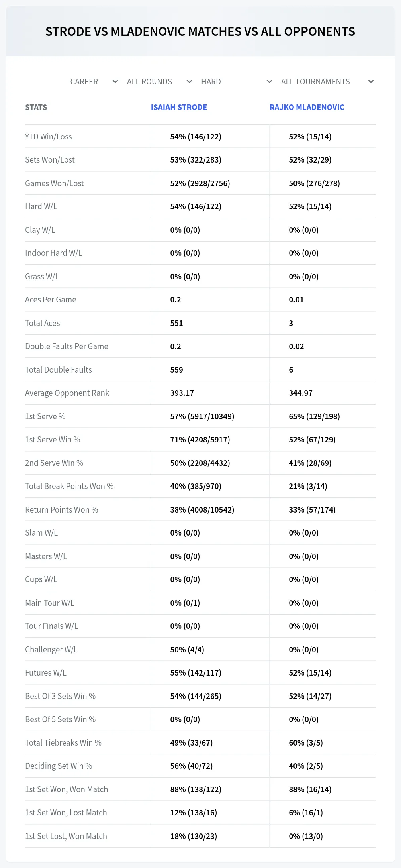Click Mladenovic's Total Tiebreaks Win value
The width and height of the screenshot is (401, 868).
click(306, 743)
